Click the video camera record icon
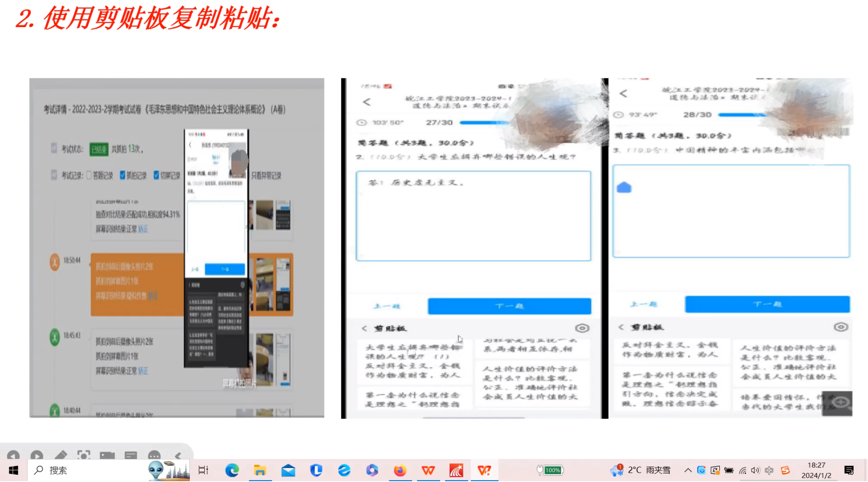This screenshot has height=482, width=868. tap(107, 455)
